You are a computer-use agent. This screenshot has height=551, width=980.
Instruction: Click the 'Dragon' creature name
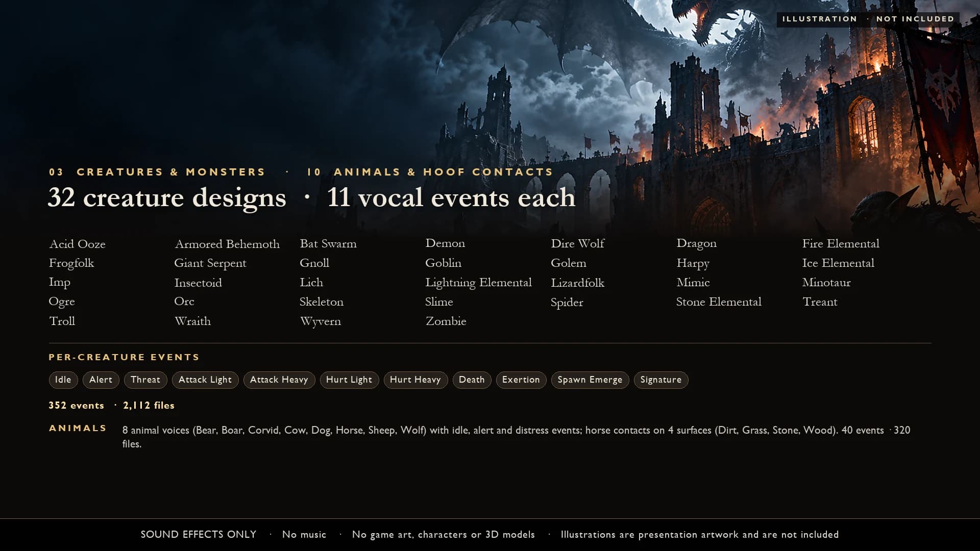tap(697, 244)
